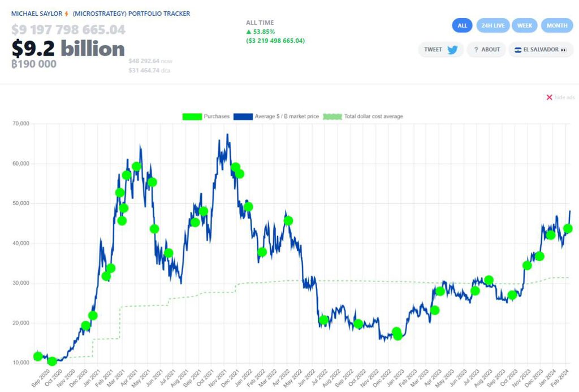
Task: Click the purchase dot near May 2022 peak
Action: pos(288,220)
